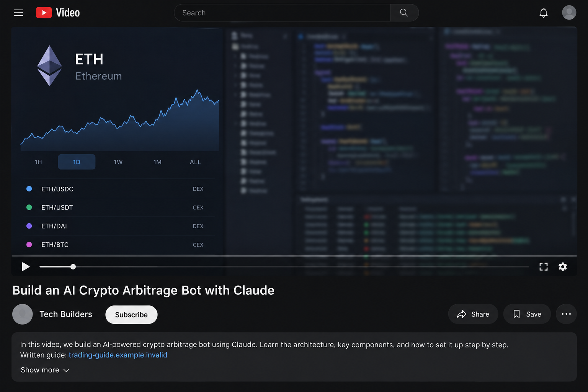588x392 pixels.
Task: Select the 1D chart tab
Action: pos(77,162)
